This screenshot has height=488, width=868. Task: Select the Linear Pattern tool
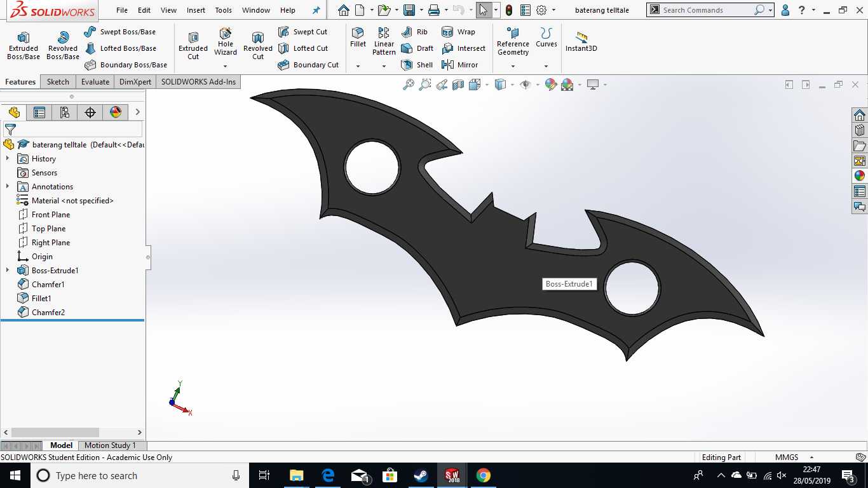384,42
